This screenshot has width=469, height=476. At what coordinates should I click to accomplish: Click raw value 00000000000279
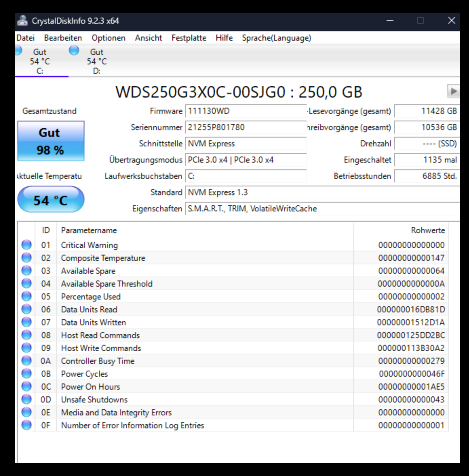[x=411, y=361]
